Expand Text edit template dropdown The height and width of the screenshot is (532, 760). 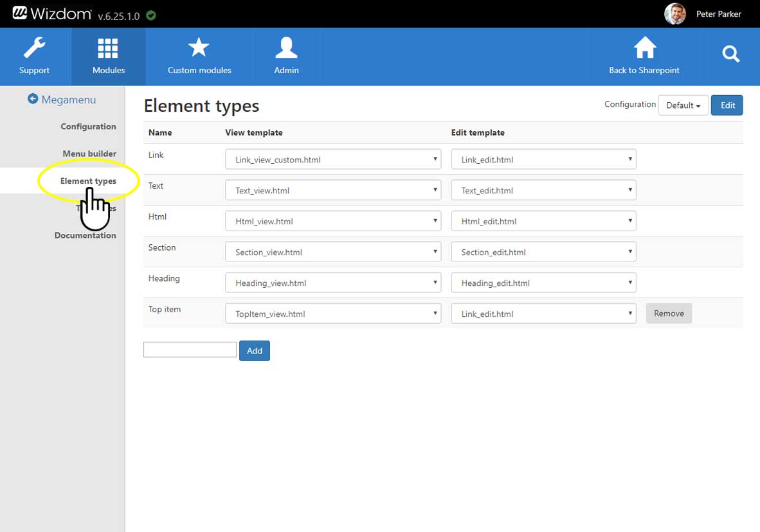(543, 190)
